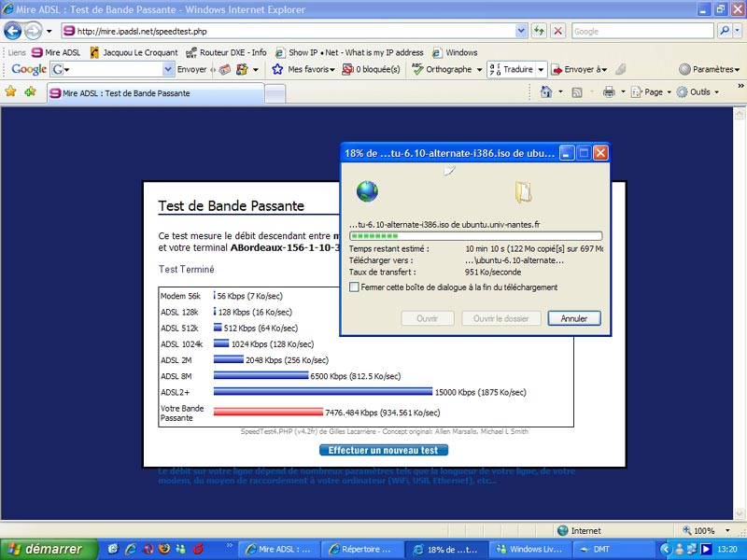Click the Refresh page icon

pos(540,31)
